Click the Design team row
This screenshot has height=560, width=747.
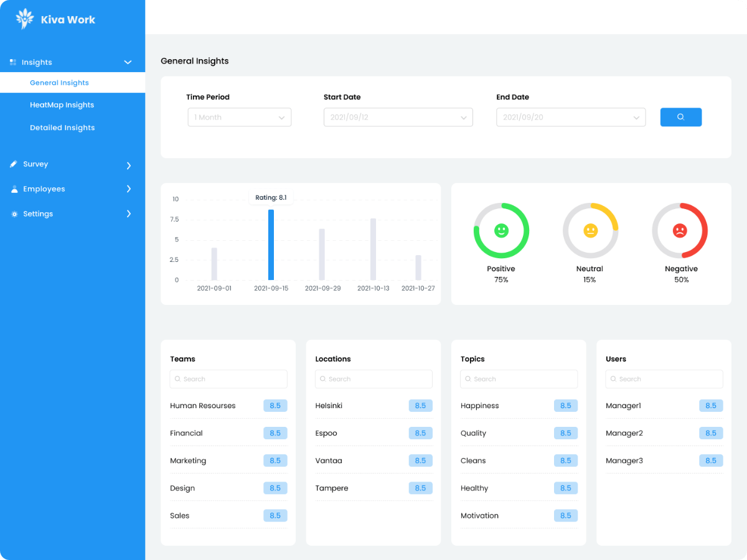click(228, 488)
